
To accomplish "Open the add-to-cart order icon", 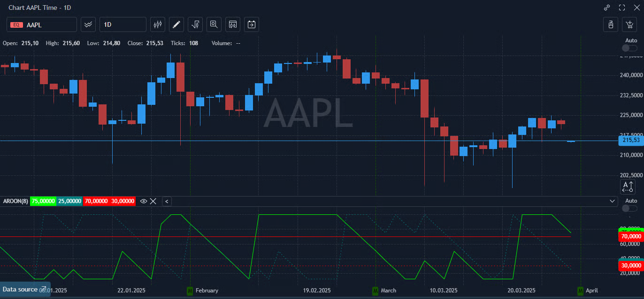I will [629, 24].
